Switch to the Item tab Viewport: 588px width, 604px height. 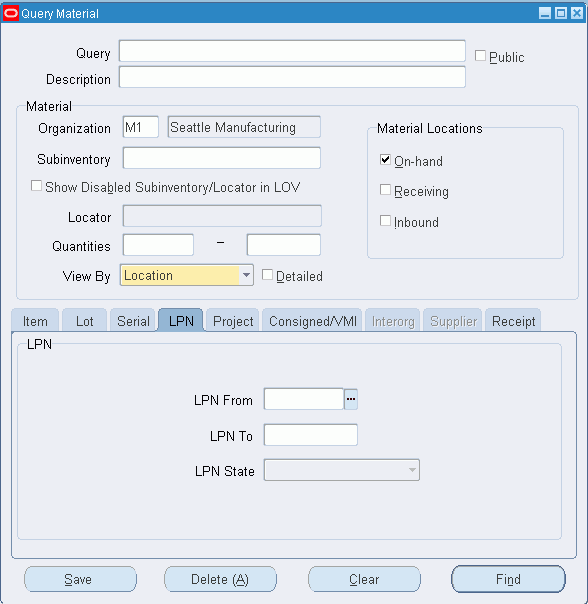35,320
